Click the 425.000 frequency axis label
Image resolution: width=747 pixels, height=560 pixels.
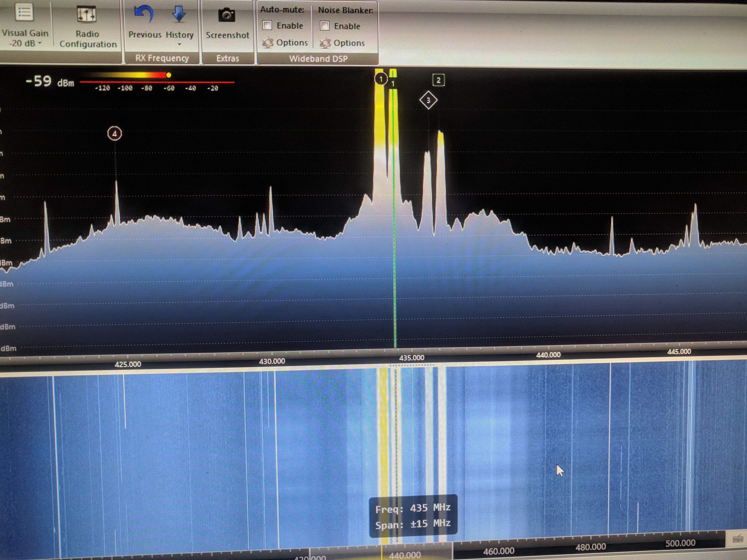[128, 364]
